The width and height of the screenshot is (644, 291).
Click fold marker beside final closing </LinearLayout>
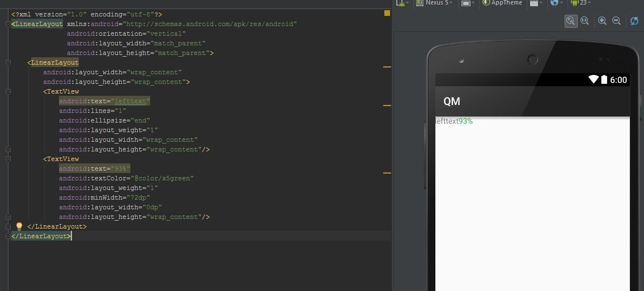coord(8,237)
